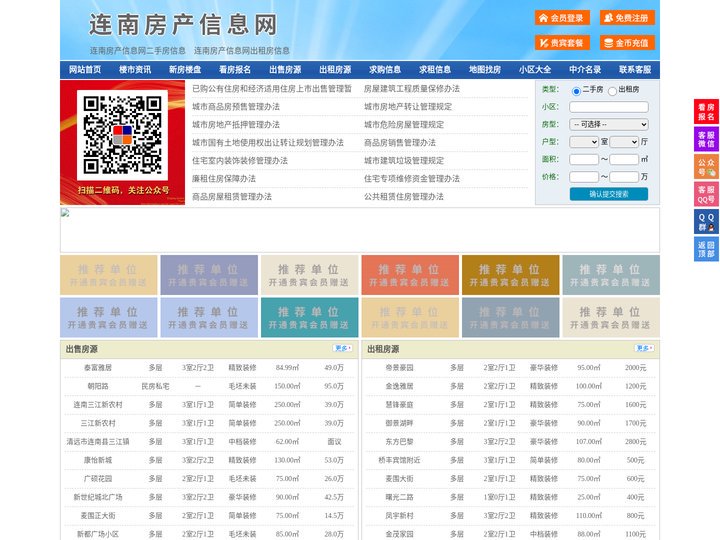Select the 二手房 radio button
Screen dimensions: 720x540
click(576, 91)
